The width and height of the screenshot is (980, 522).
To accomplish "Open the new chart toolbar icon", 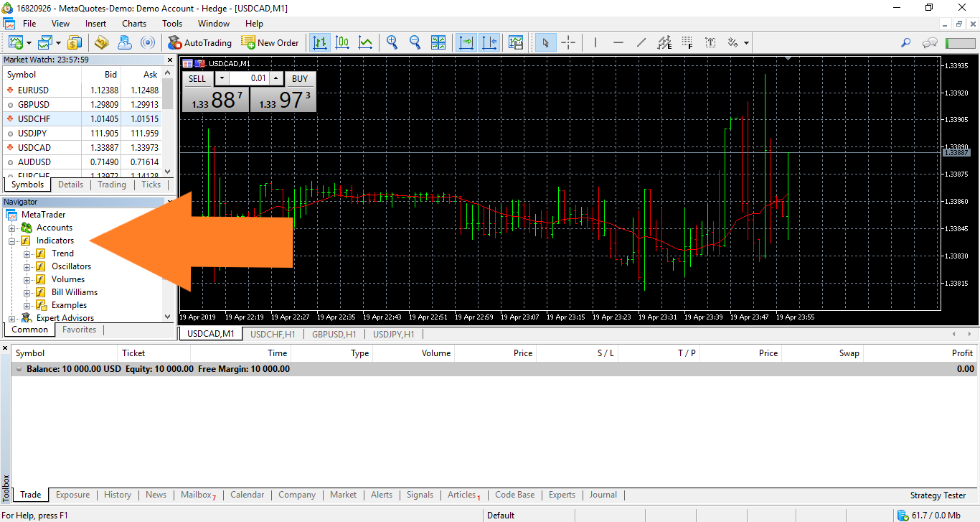I will tap(15, 42).
